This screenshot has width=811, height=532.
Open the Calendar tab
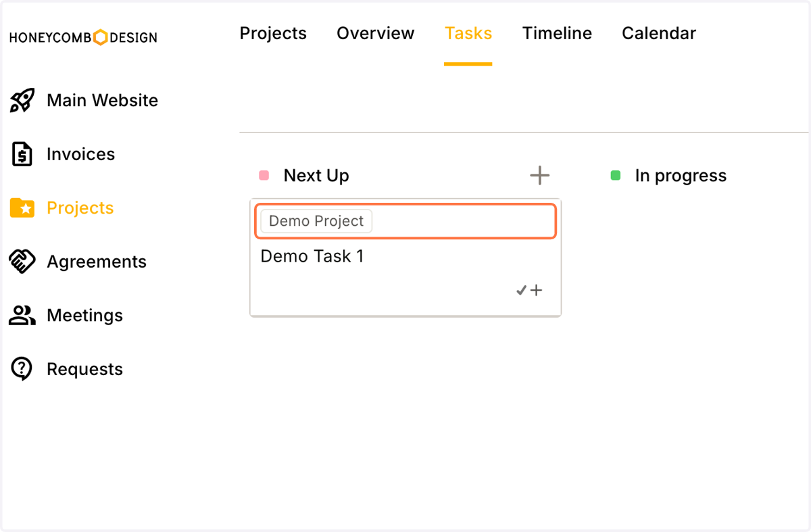click(x=659, y=33)
